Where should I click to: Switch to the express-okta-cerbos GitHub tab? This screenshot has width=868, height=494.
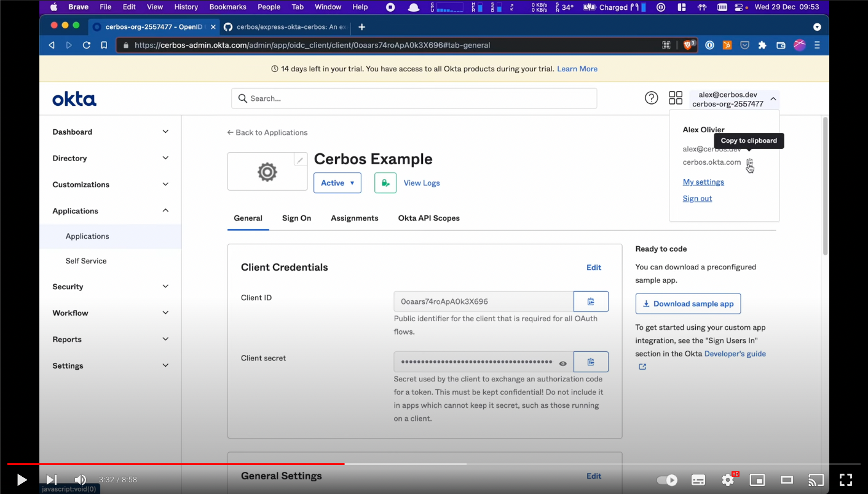coord(285,27)
